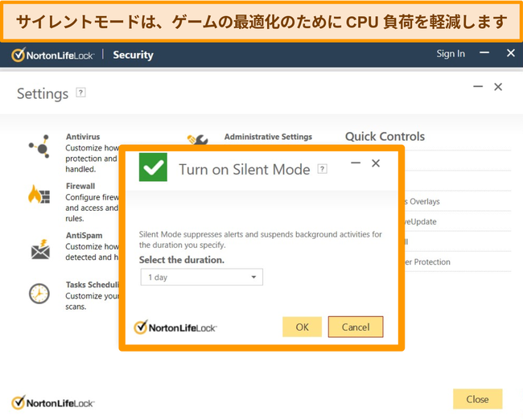523x420 pixels.
Task: Open help icon next to Settings title
Action: 80,93
